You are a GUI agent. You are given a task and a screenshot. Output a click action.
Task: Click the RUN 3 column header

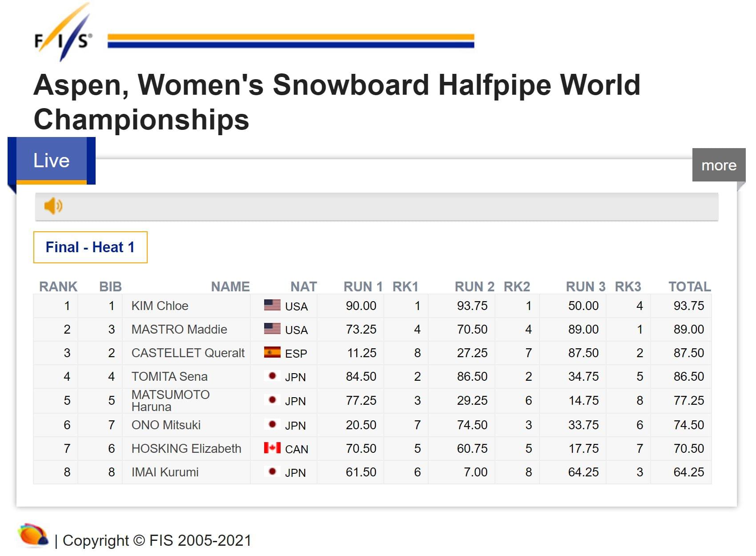[x=585, y=286]
